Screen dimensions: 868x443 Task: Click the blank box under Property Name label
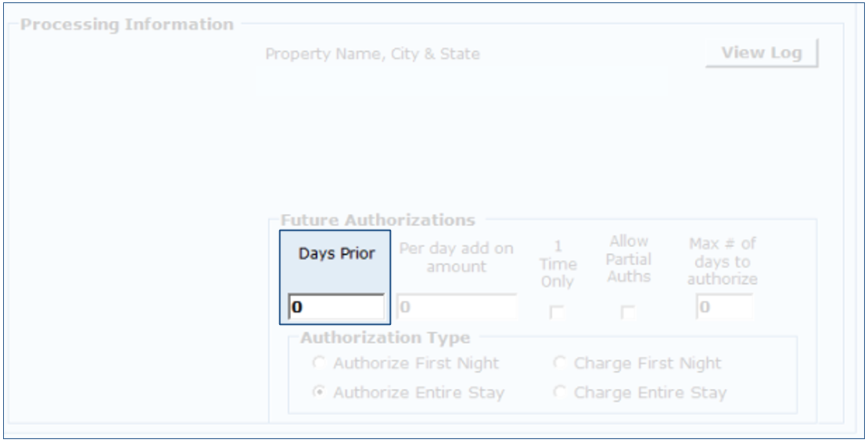click(461, 83)
